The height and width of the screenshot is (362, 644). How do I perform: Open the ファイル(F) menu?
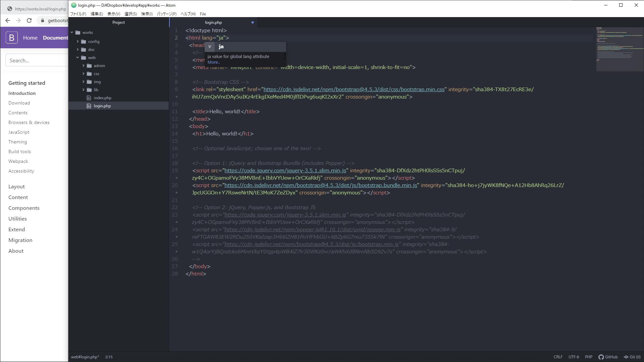pos(78,14)
